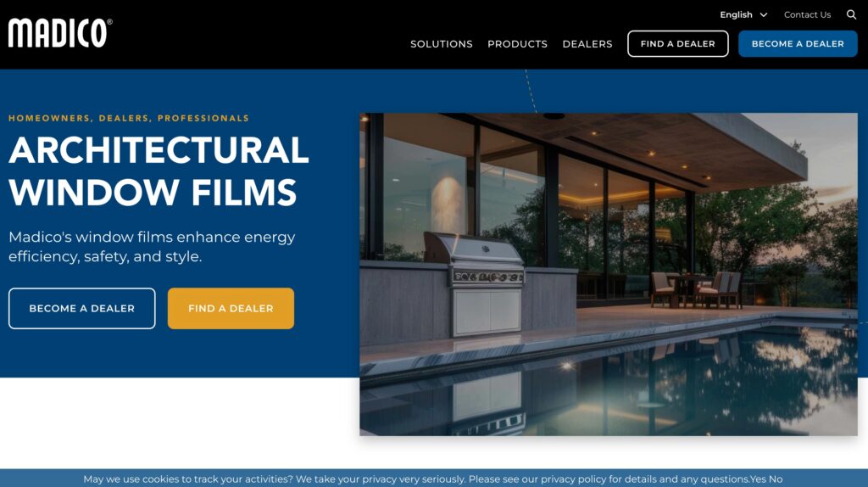The width and height of the screenshot is (868, 487).
Task: Open the Products menu
Action: click(517, 44)
